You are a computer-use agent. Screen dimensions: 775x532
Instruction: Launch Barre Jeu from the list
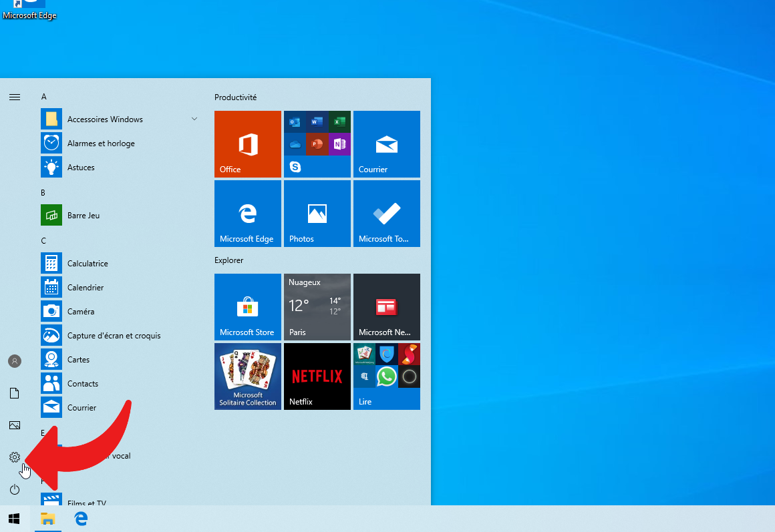pyautogui.click(x=119, y=216)
